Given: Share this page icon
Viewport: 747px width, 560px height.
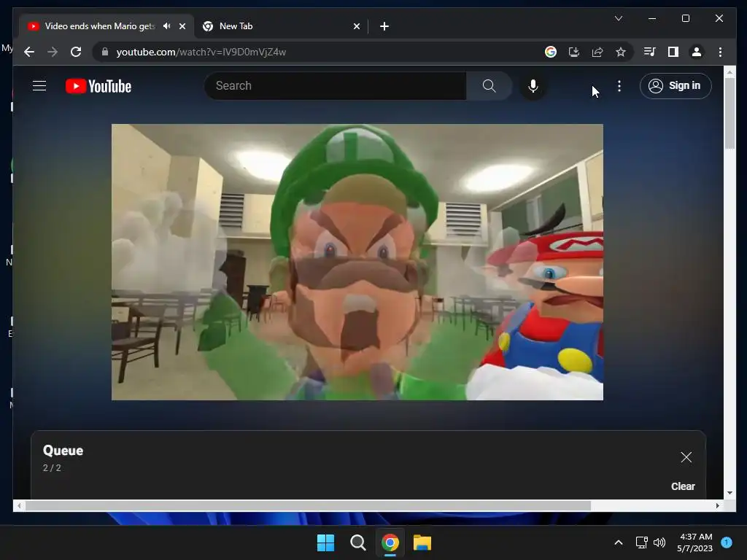Looking at the screenshot, I should [x=597, y=52].
